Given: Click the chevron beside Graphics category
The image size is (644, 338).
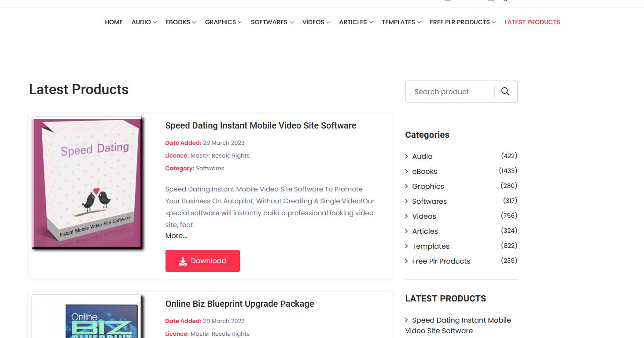Looking at the screenshot, I should [x=407, y=186].
